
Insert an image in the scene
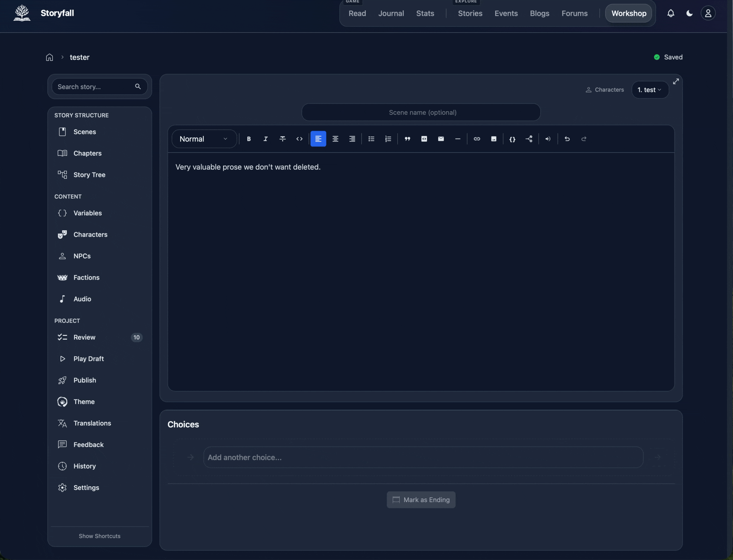pos(494,139)
